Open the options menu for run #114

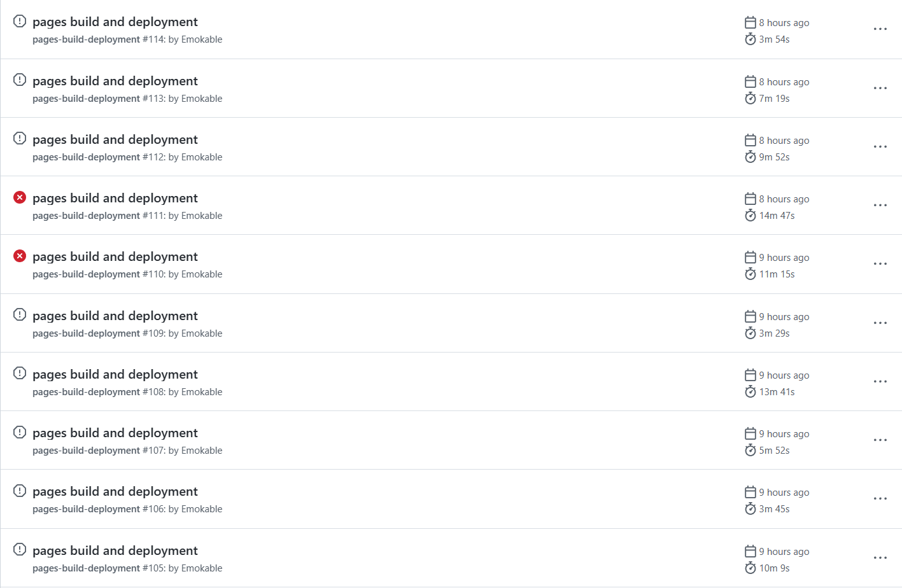pos(880,29)
